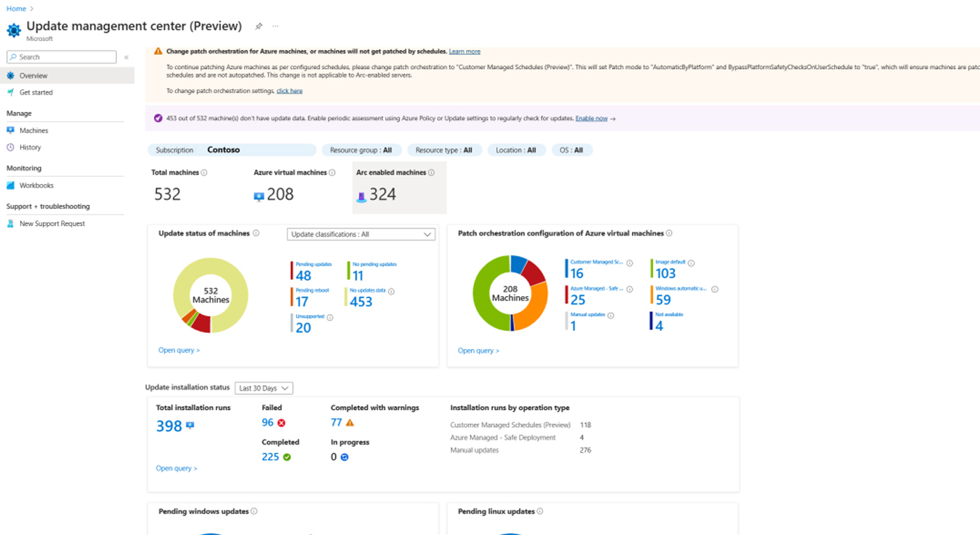Click the Windows automatic updates count 59
980x535 pixels.
click(x=663, y=300)
